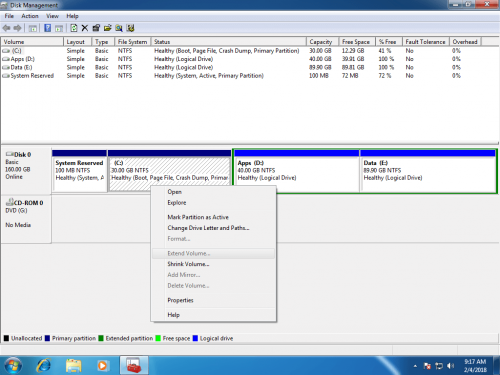The height and width of the screenshot is (375, 500).
Task: Click the Primary partition legend swatch
Action: pos(47,338)
